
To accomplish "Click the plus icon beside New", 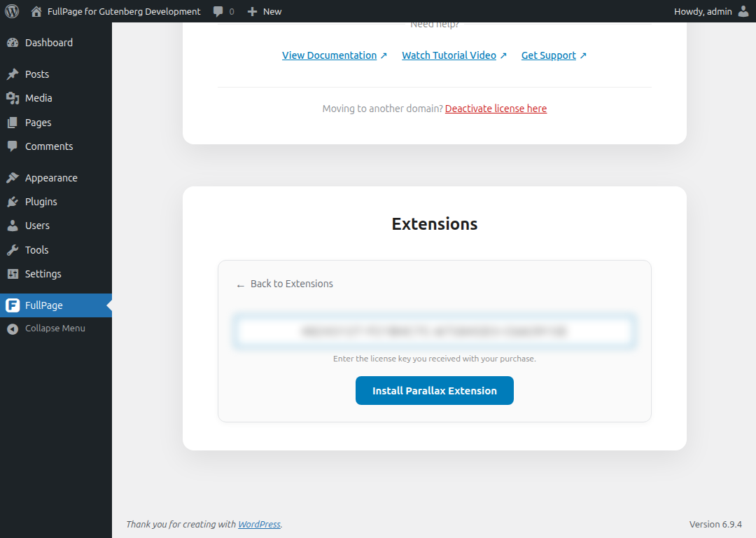I will (252, 11).
